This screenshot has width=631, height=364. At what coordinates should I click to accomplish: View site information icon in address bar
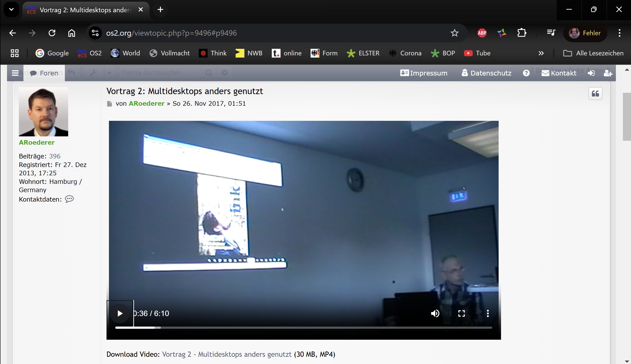pos(95,33)
